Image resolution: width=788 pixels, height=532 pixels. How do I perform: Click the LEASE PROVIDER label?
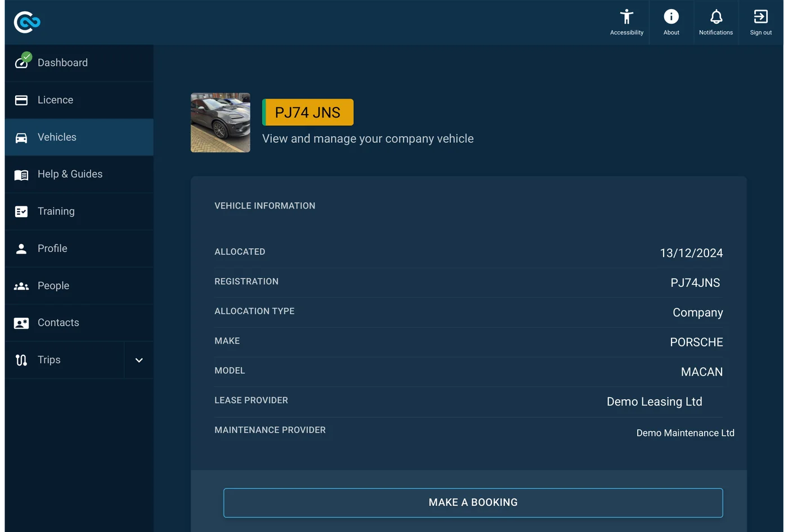[x=251, y=400]
